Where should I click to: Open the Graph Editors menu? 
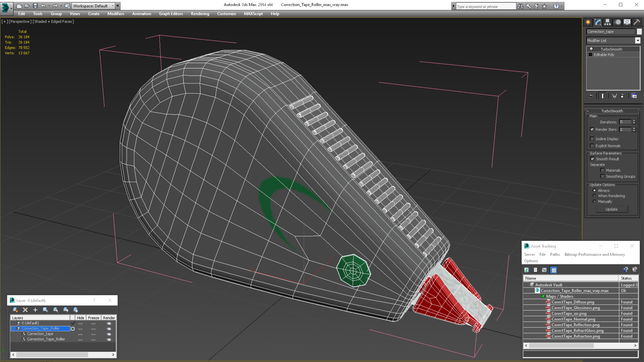pos(171,14)
